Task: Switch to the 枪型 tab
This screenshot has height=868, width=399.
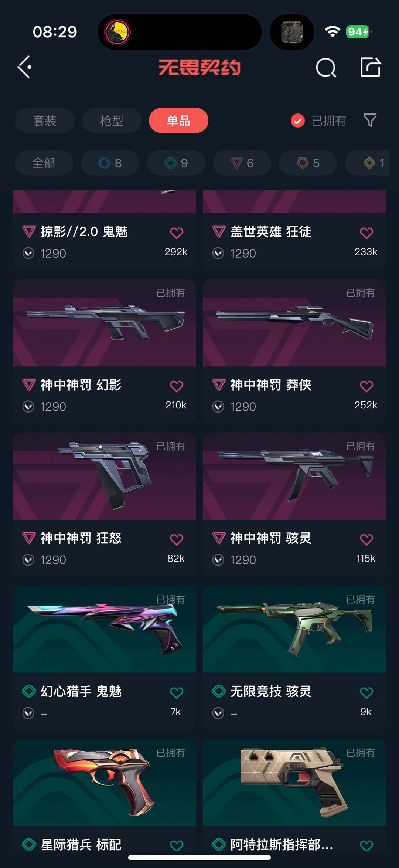Action: [x=112, y=121]
